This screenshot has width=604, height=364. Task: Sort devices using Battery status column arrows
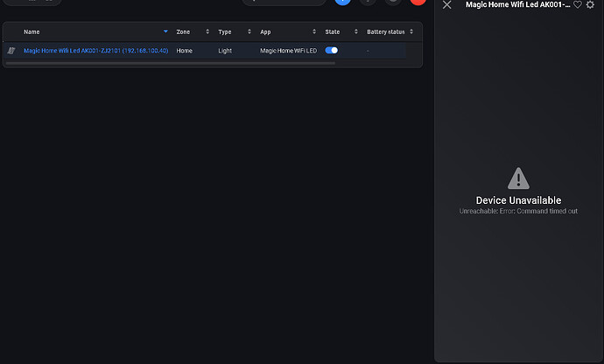(411, 31)
